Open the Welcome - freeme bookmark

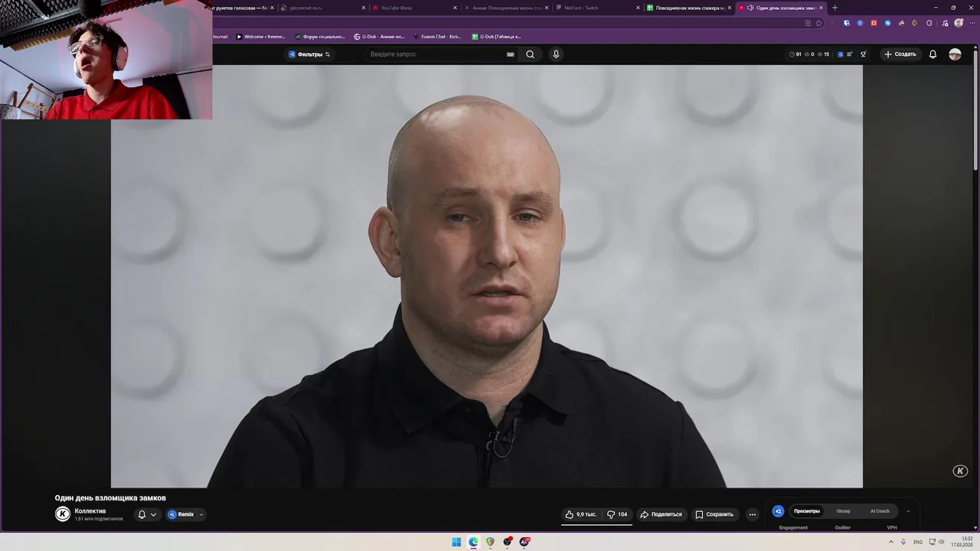[x=260, y=36]
